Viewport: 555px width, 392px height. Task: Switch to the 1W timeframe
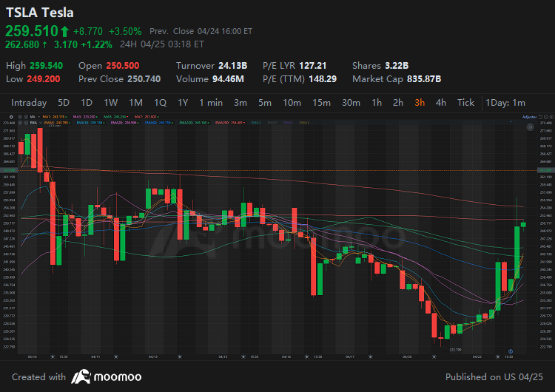click(111, 103)
